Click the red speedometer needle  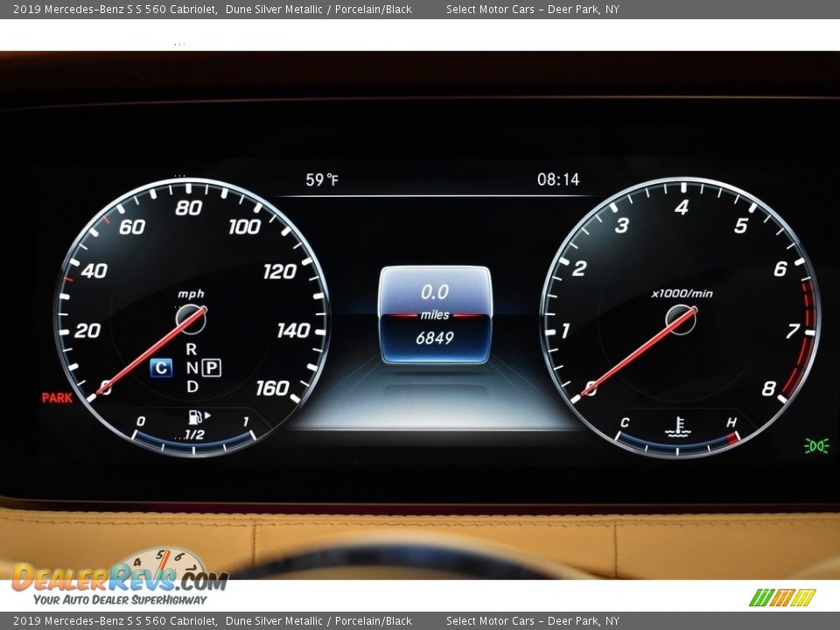tap(152, 352)
